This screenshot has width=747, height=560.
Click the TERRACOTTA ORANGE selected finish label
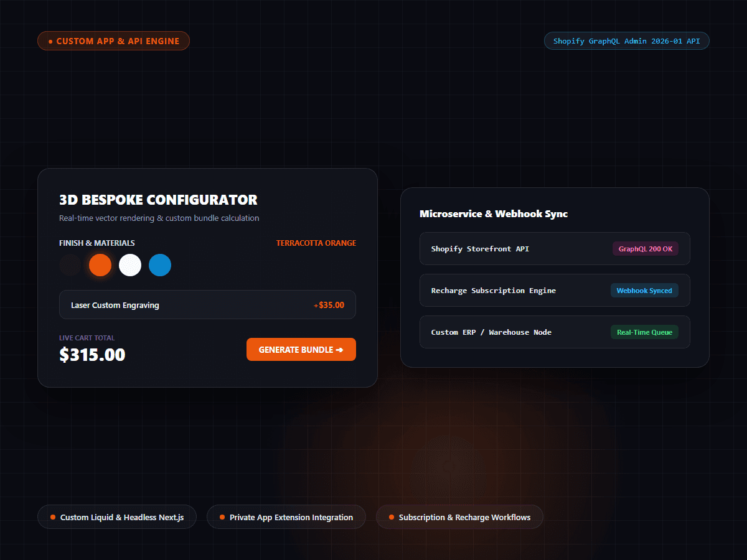pos(316,243)
